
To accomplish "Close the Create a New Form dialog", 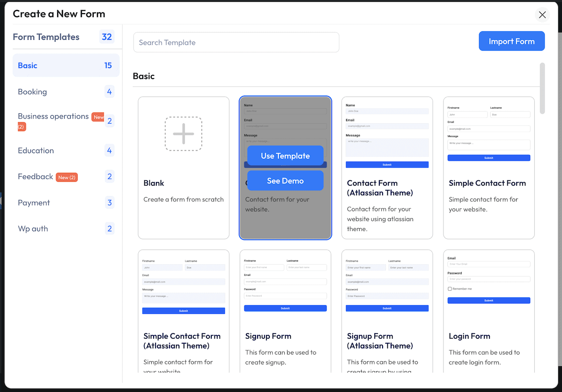I will click(542, 15).
